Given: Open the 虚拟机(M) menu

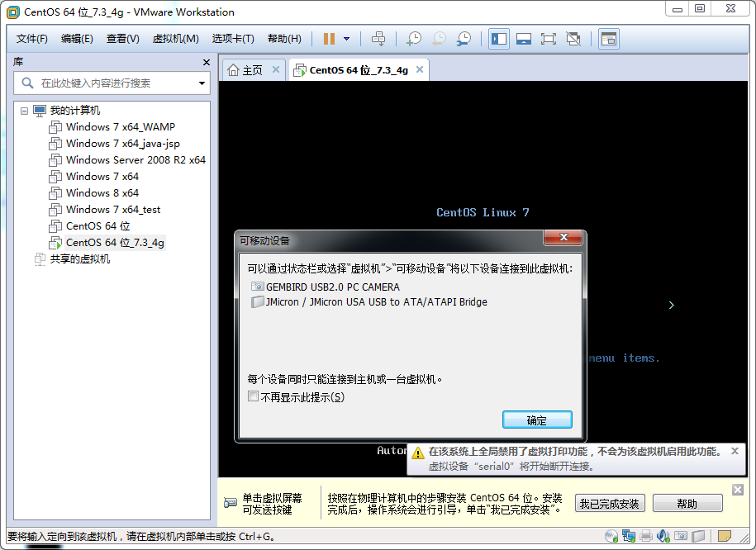Looking at the screenshot, I should tap(175, 39).
